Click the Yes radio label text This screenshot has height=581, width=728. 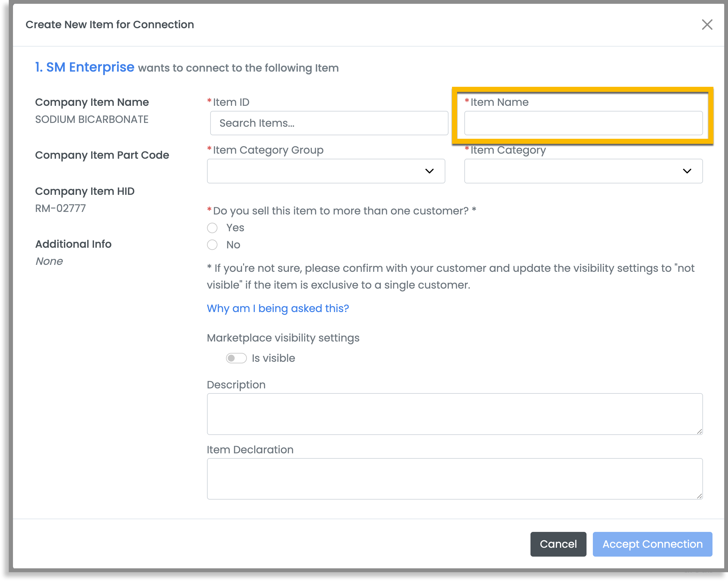coord(235,228)
